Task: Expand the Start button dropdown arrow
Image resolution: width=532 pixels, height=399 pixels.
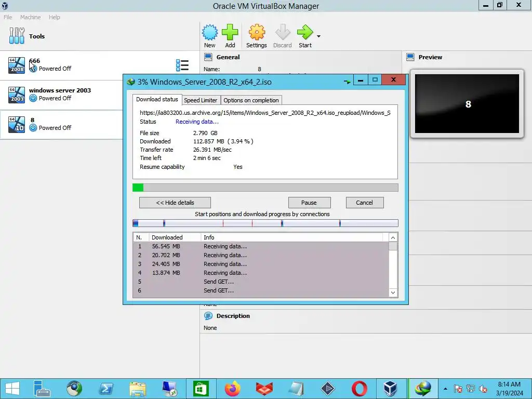Action: 318,36
